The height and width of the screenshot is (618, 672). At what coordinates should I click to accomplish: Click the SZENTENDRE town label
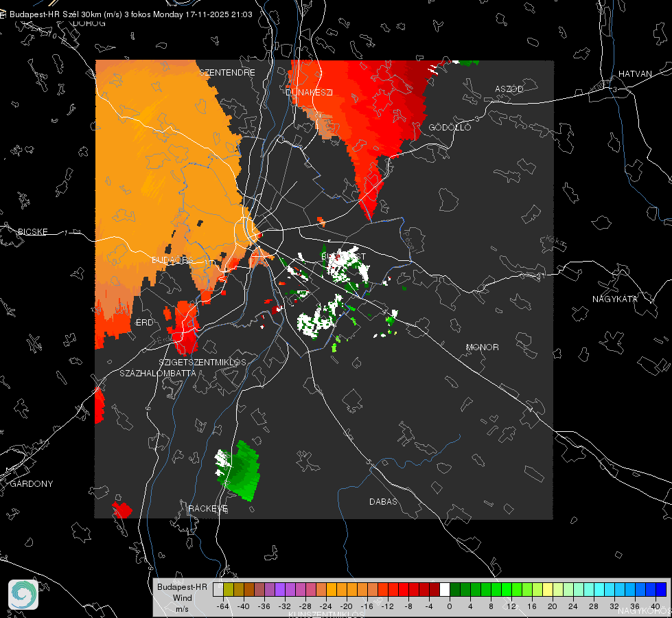[x=227, y=73]
